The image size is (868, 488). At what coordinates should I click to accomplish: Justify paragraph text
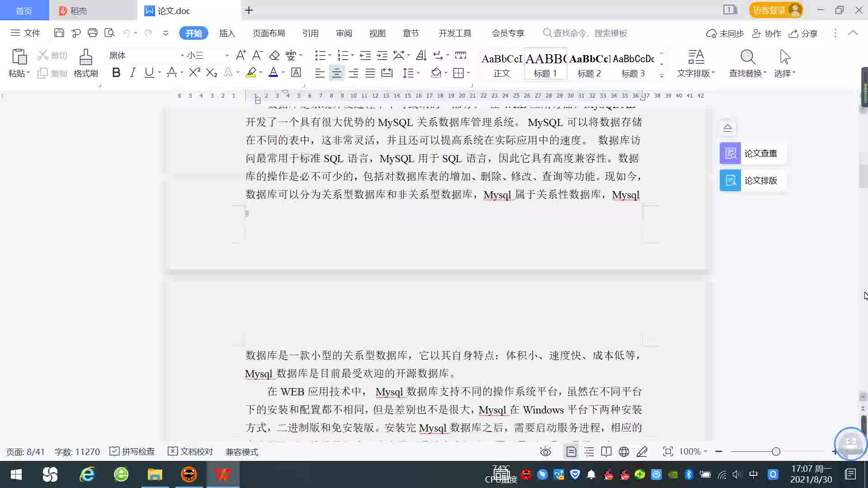click(370, 73)
